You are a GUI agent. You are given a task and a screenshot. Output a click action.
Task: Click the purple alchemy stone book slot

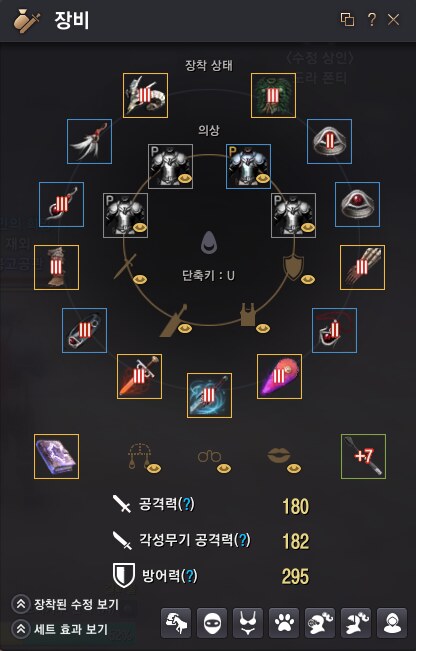pyautogui.click(x=56, y=456)
